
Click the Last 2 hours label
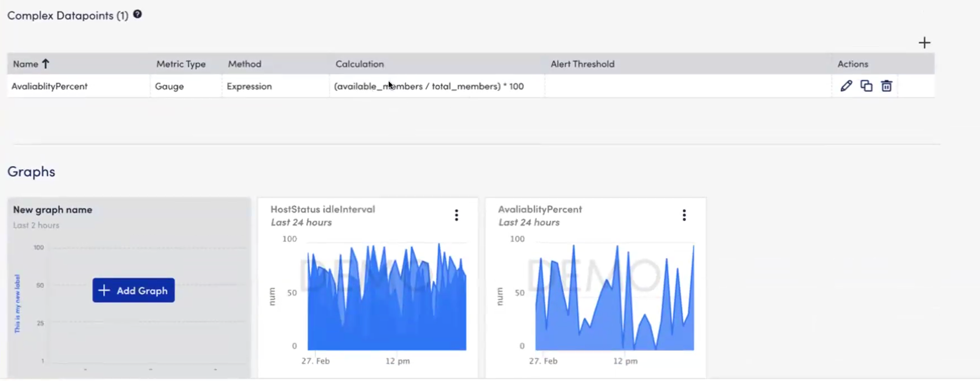[36, 225]
